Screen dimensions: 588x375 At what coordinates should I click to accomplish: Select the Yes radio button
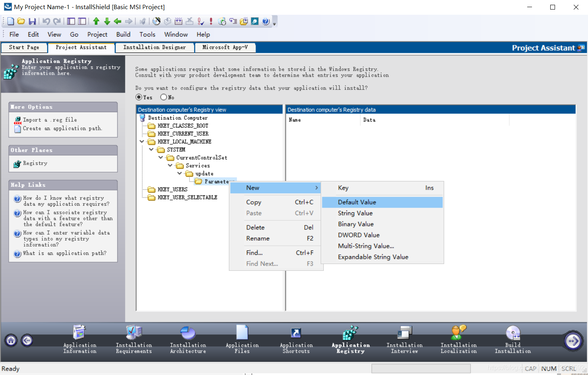[x=139, y=97]
